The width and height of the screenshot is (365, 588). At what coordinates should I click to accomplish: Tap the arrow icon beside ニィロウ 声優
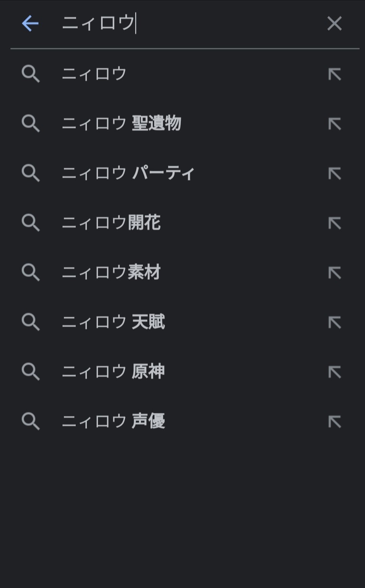point(335,421)
